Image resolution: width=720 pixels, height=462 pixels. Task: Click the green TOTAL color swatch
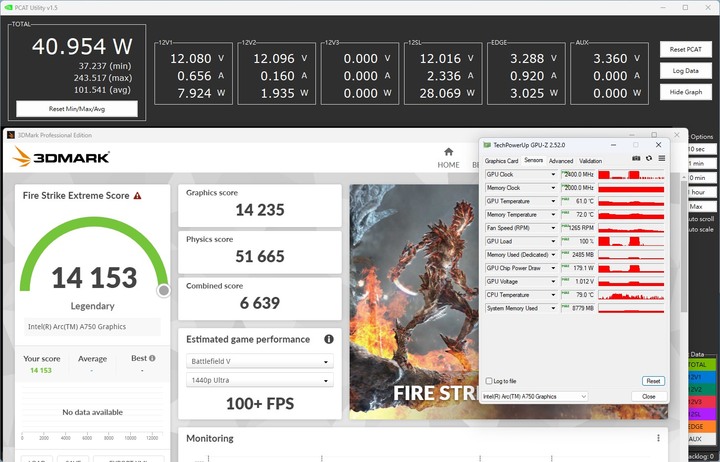(x=702, y=365)
